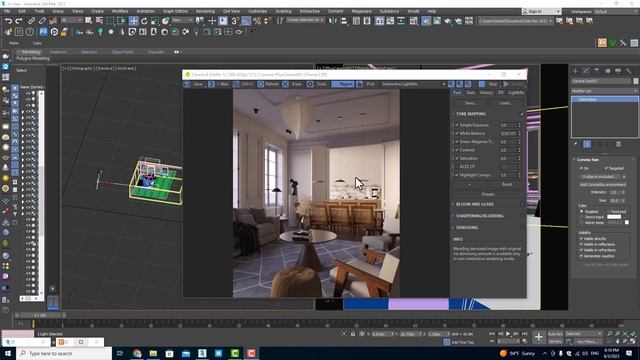Screen dimensions: 640x360
Task: Click the Mirror tool icon
Action: [x=333, y=21]
